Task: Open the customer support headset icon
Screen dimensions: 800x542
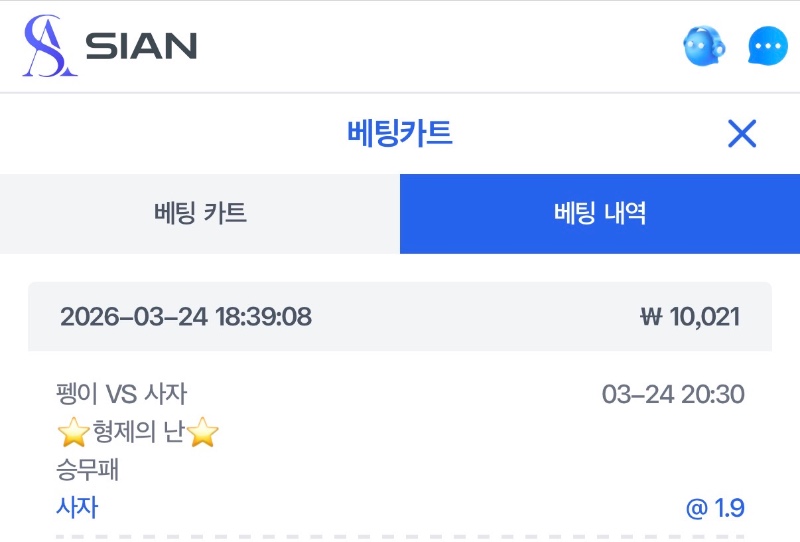Action: pyautogui.click(x=704, y=46)
